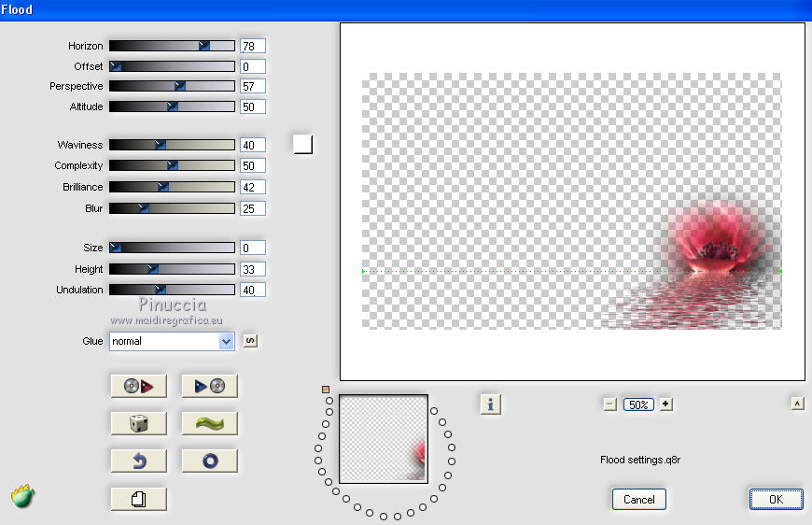Click the Offset value field showing 0
The height and width of the screenshot is (525, 812).
click(x=253, y=66)
